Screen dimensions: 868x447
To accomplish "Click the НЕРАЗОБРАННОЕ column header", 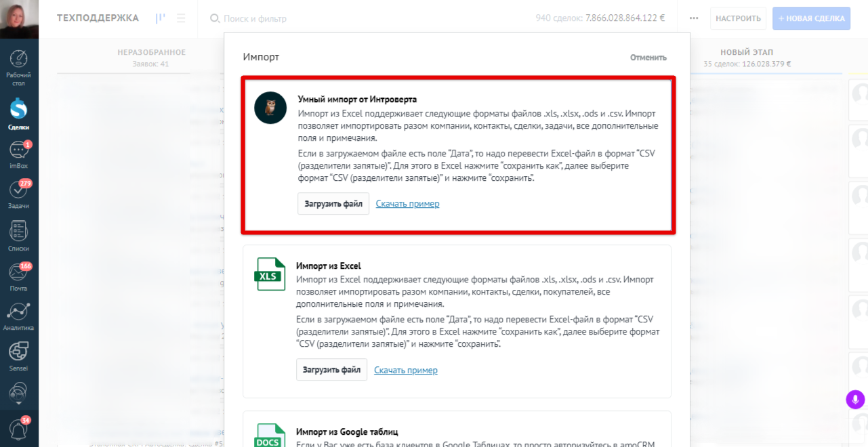I will click(x=152, y=52).
